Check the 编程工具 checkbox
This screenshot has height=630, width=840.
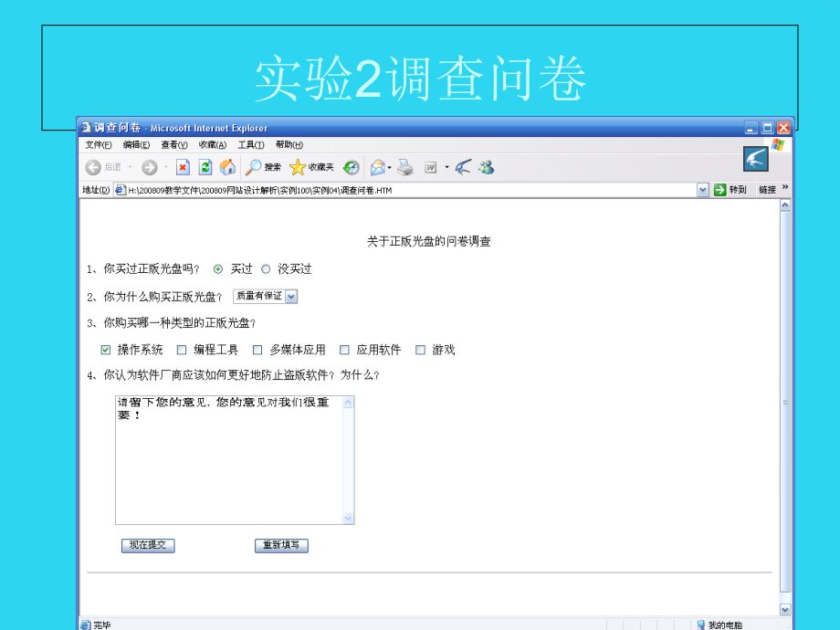[182, 350]
